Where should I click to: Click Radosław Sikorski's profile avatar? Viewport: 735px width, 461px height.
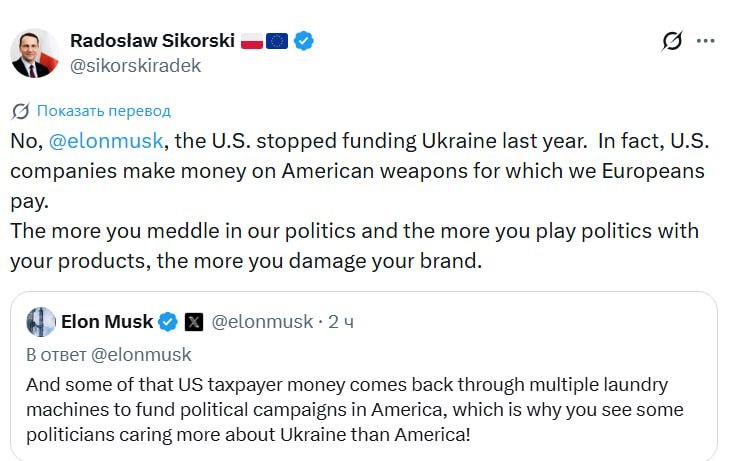click(x=35, y=53)
